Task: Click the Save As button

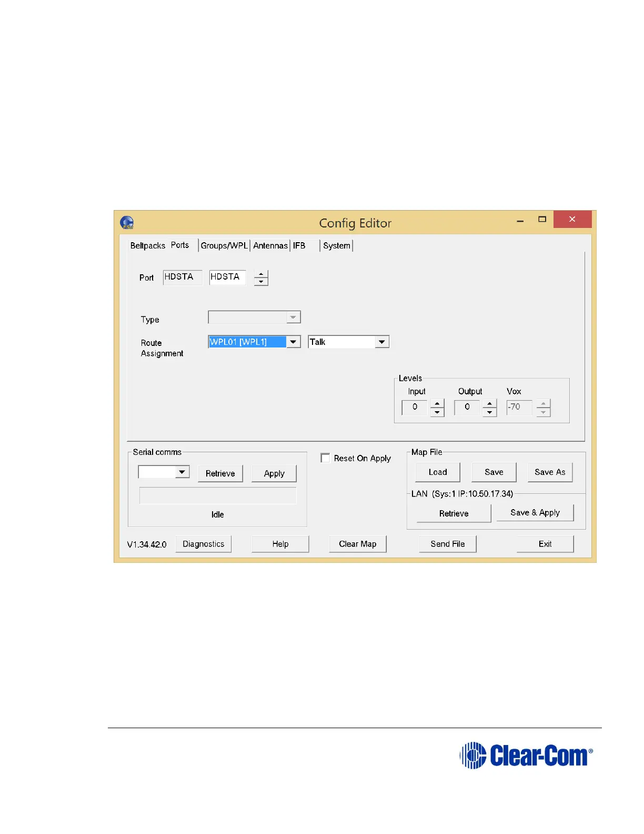Action: point(550,472)
